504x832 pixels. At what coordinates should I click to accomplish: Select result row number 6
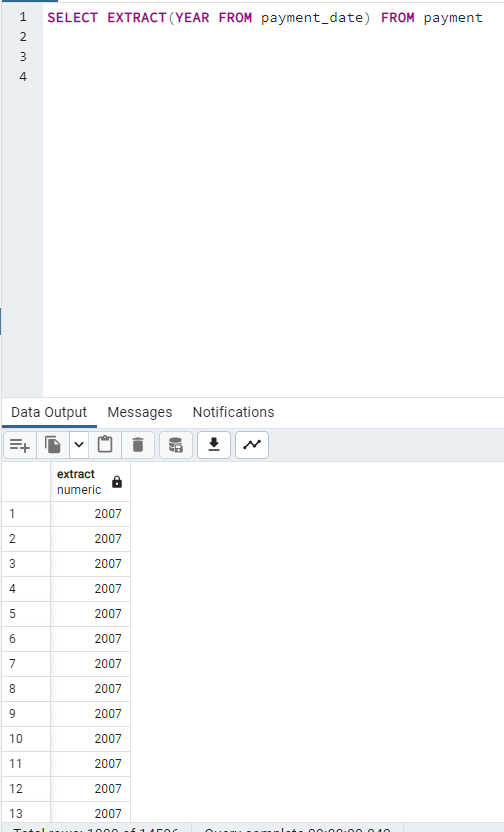coord(26,638)
